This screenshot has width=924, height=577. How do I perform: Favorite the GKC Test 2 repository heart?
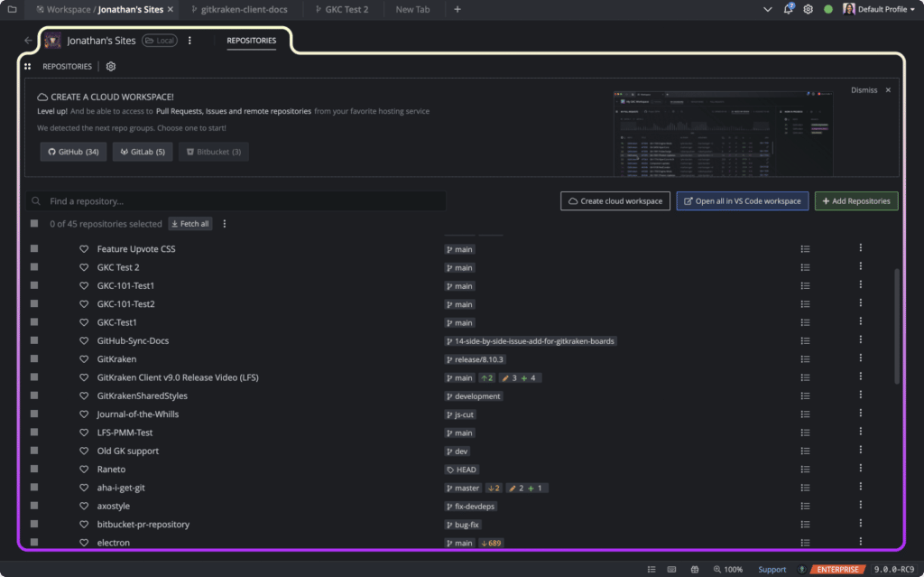click(x=84, y=267)
